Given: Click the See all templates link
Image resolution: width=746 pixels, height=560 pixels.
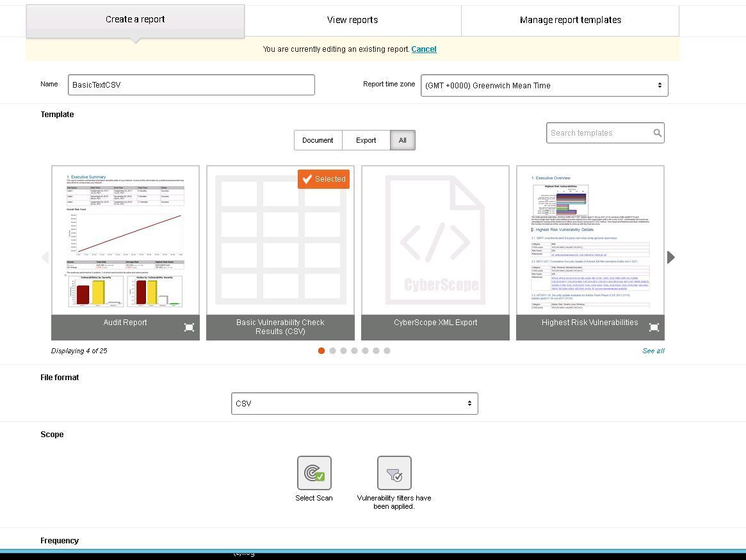Looking at the screenshot, I should click(x=653, y=351).
